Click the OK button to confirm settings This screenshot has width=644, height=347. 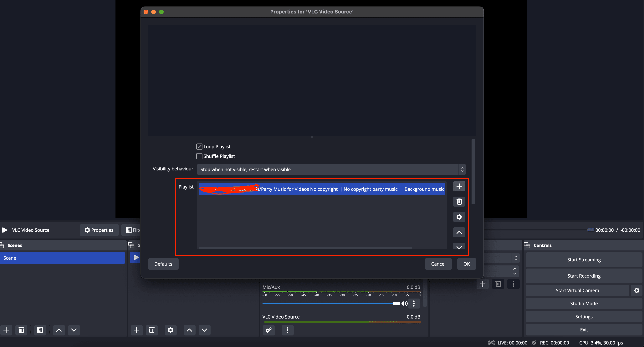[467, 264]
